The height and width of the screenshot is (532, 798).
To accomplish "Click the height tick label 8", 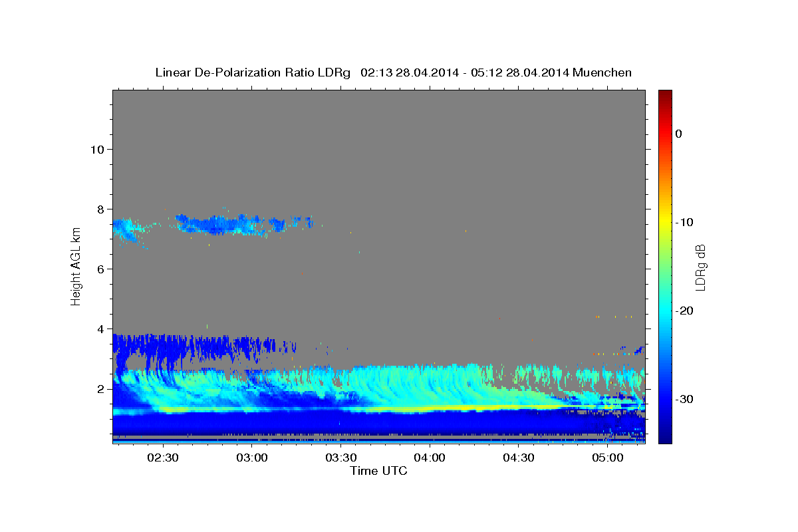I will pos(101,209).
